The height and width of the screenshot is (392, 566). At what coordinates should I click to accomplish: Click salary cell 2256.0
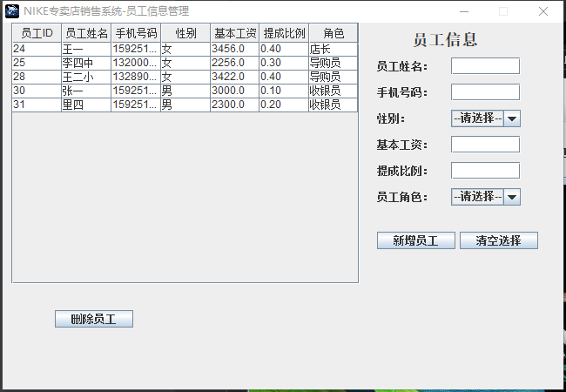click(x=235, y=63)
